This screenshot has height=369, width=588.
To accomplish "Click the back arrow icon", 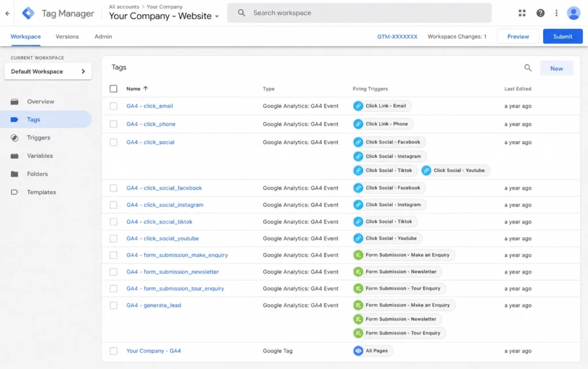I will (7, 13).
